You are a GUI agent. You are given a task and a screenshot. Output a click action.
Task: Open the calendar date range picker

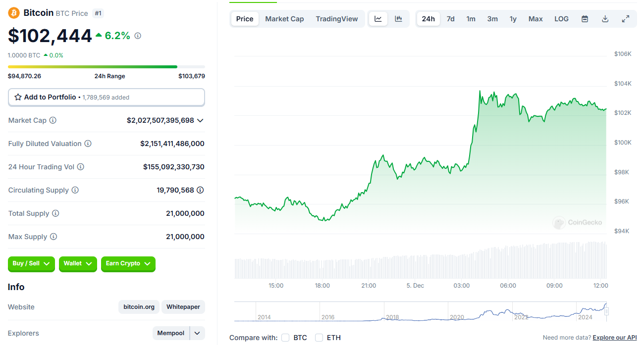(x=585, y=19)
